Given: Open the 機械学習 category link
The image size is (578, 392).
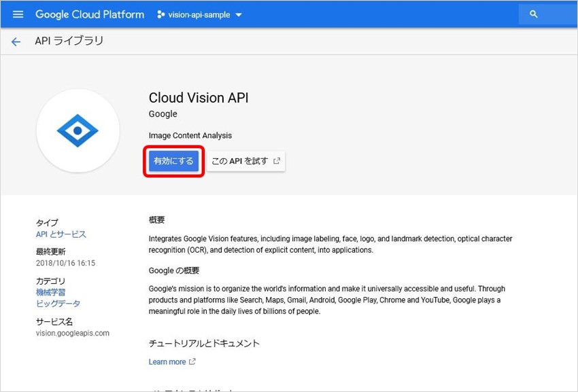Looking at the screenshot, I should click(50, 292).
